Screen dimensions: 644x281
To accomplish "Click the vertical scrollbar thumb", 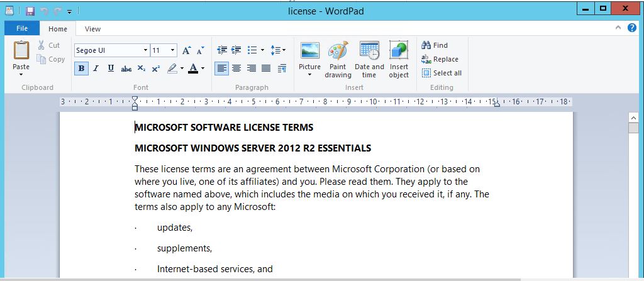I will click(633, 128).
